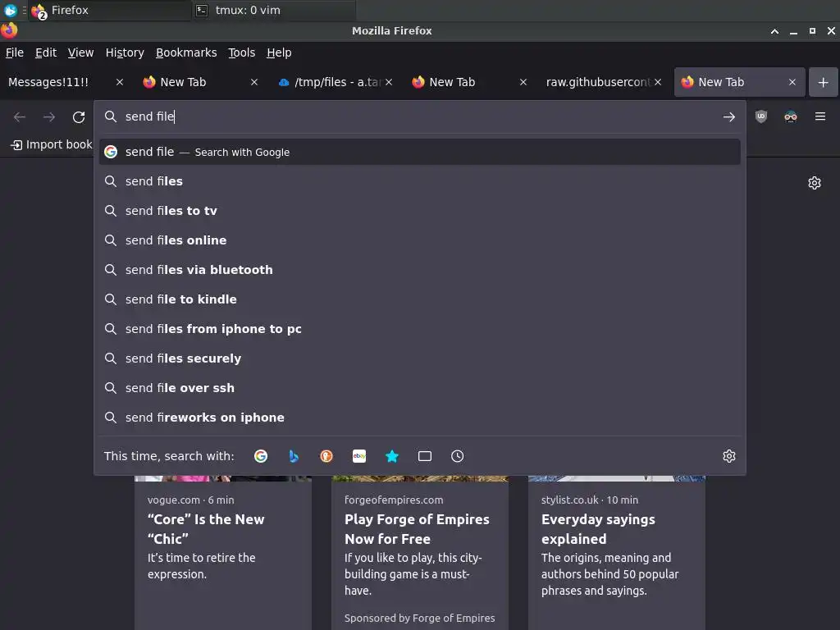
Task: Reload the current page
Action: pyautogui.click(x=79, y=116)
